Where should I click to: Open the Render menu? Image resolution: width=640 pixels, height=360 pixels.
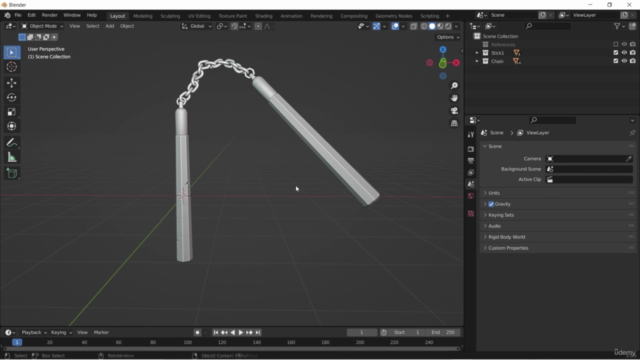pos(49,15)
